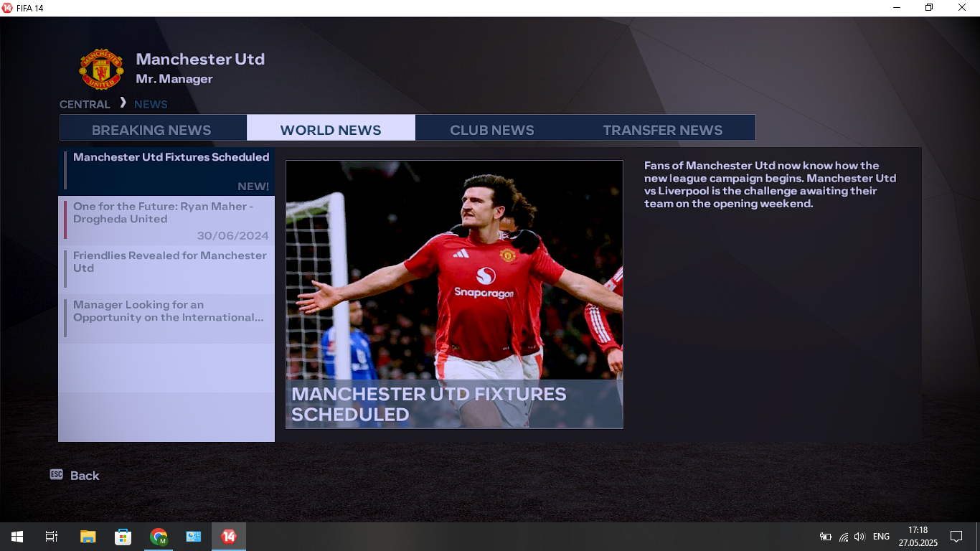
Task: Click the news article player photo
Action: (x=454, y=294)
